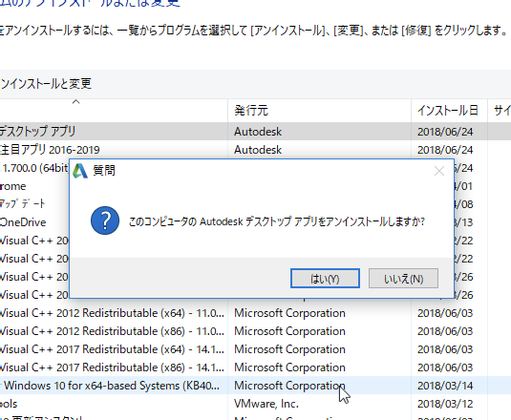Click the sort arrow above name column
This screenshot has width=511, height=420.
[75, 101]
